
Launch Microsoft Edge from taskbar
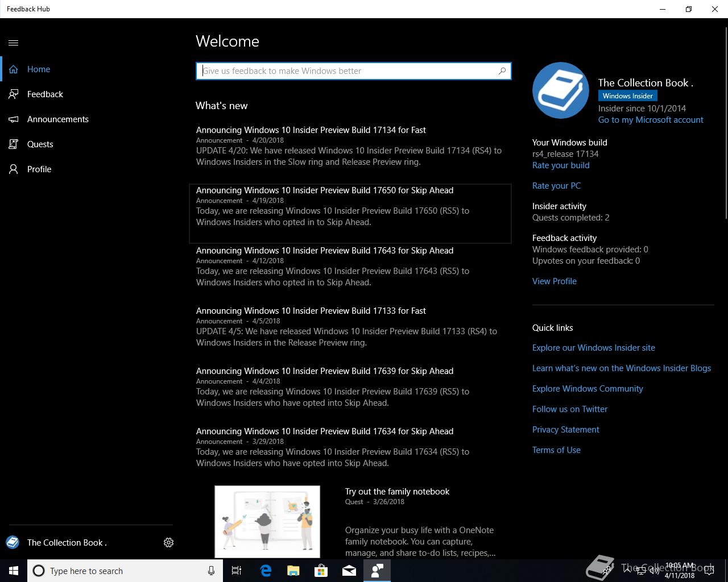(x=266, y=571)
